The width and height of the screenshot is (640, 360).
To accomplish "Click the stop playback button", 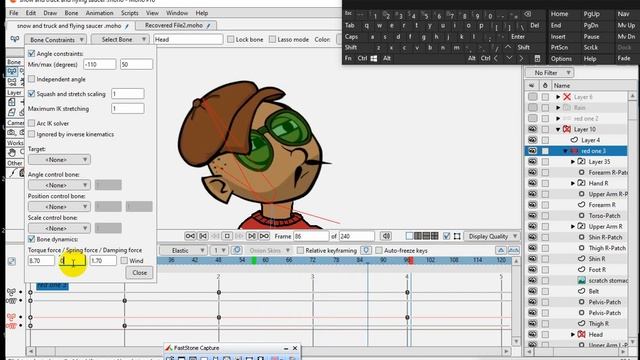I will coord(227,236).
